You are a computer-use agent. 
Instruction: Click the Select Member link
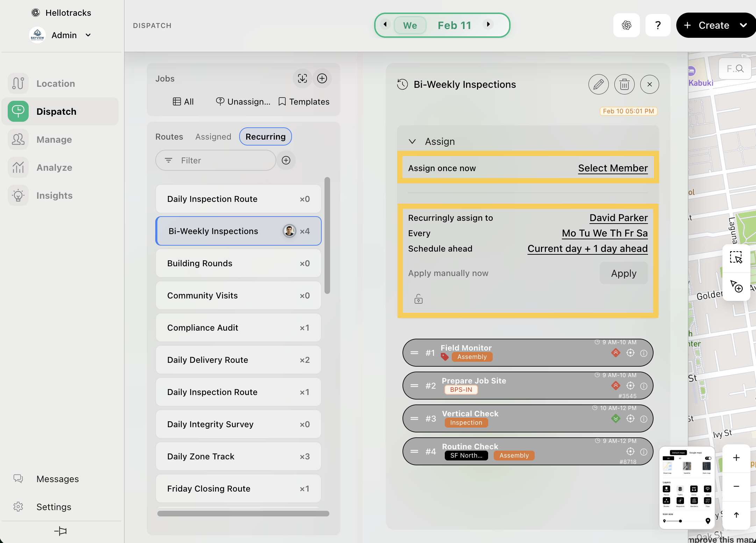click(613, 168)
